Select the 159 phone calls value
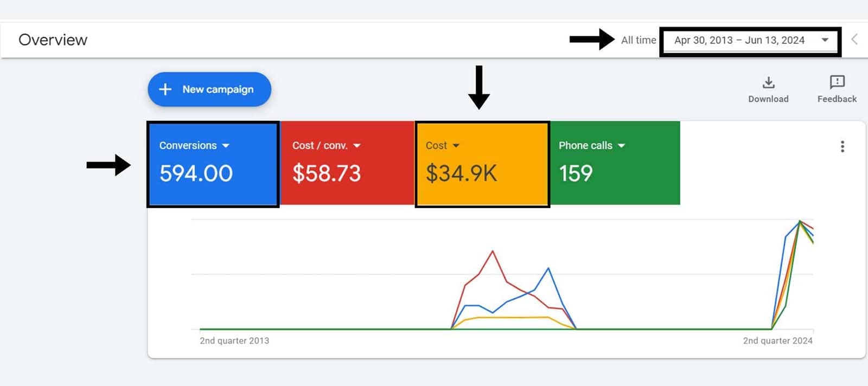The height and width of the screenshot is (386, 868). 576,173
